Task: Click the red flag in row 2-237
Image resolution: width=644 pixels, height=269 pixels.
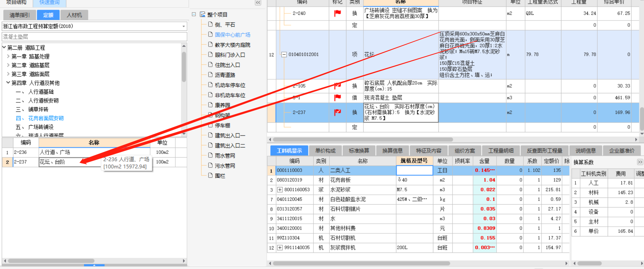Action: point(337,112)
